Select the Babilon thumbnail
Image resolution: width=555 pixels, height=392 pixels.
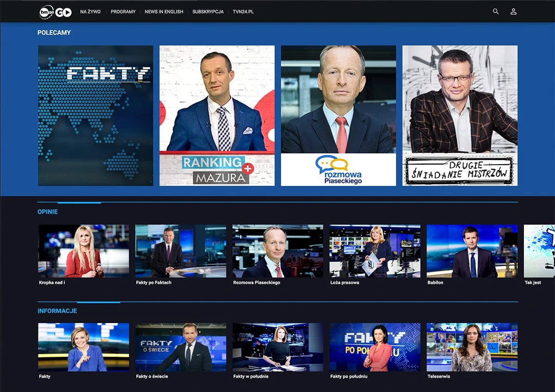[x=472, y=251]
